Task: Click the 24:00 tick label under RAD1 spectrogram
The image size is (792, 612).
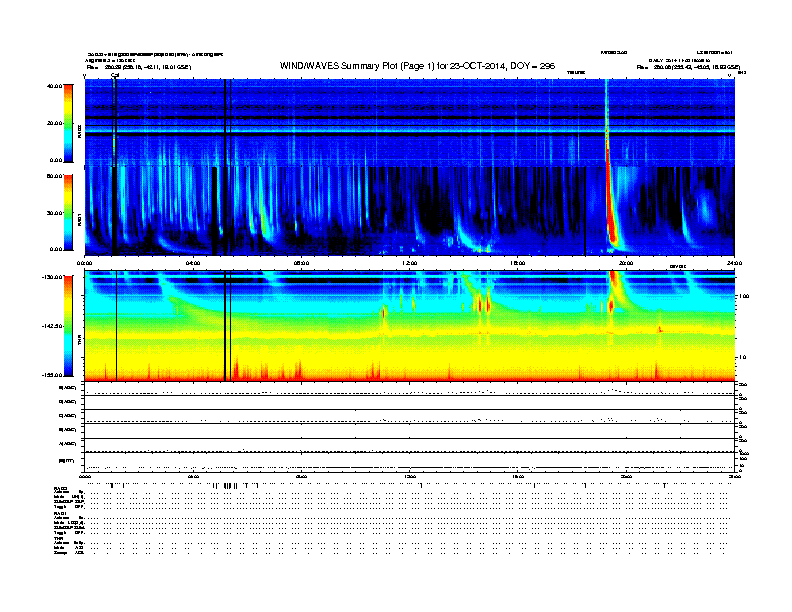Action: point(734,263)
